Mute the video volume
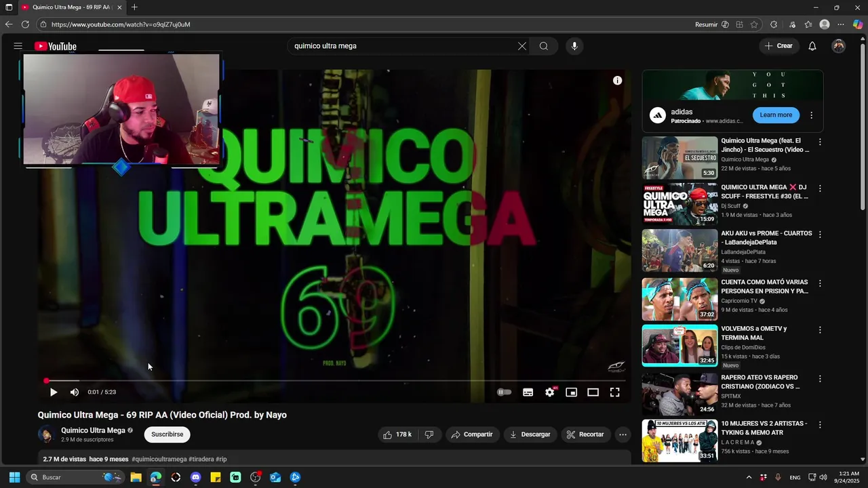This screenshot has height=488, width=868. pos(75,392)
